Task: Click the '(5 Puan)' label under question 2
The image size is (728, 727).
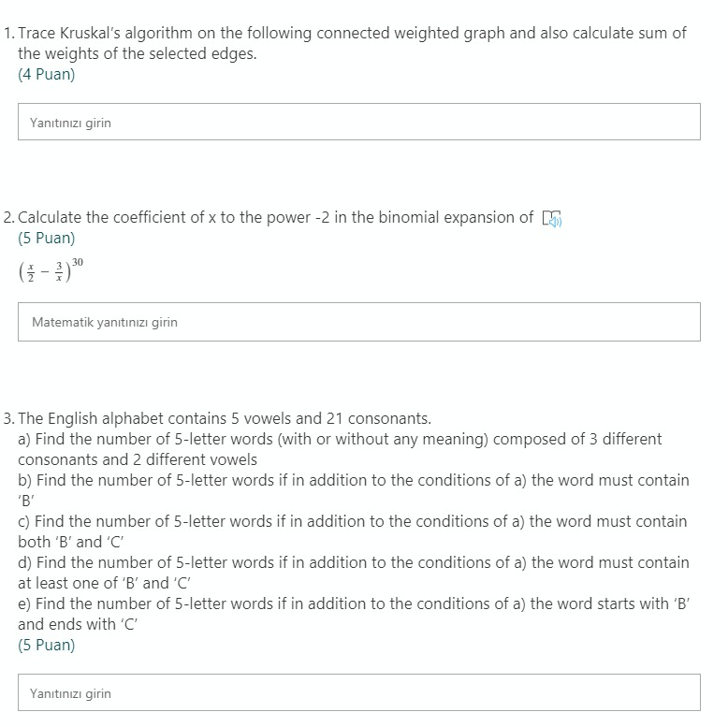Action: [47, 238]
